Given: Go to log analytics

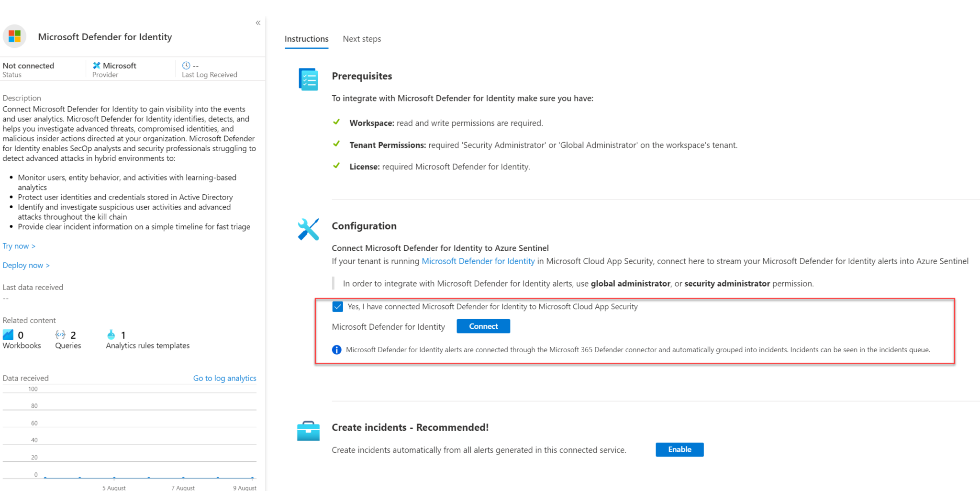Looking at the screenshot, I should point(224,378).
